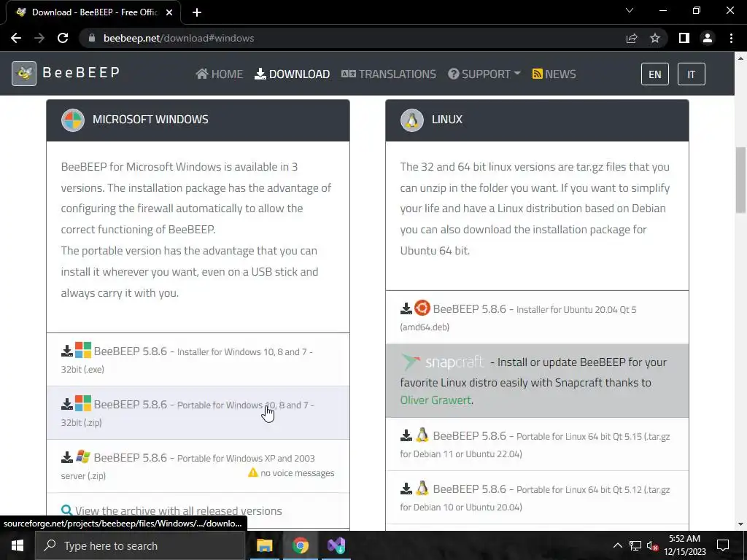Go back with the browser back arrow

[16, 38]
